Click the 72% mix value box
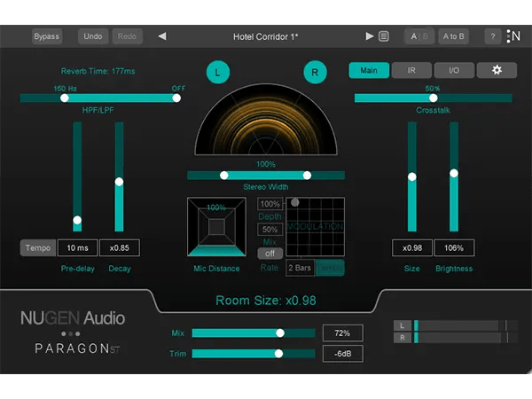This screenshot has width=532, height=399. pos(342,332)
